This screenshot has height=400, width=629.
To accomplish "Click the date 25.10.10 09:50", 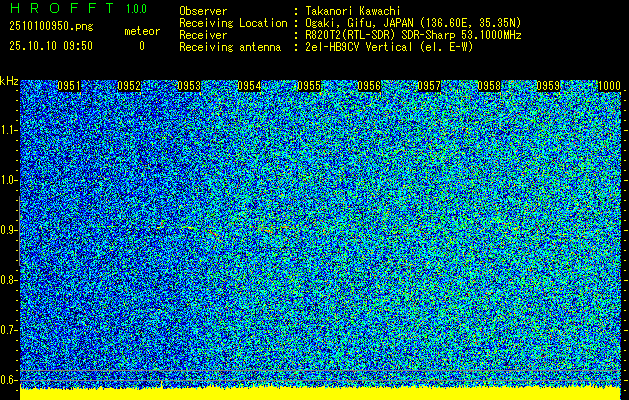I will (x=51, y=46).
